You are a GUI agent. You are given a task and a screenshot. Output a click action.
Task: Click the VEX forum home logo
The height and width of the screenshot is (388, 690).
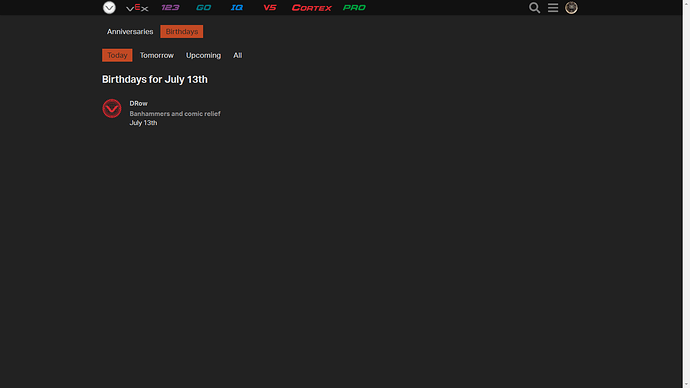pos(109,7)
